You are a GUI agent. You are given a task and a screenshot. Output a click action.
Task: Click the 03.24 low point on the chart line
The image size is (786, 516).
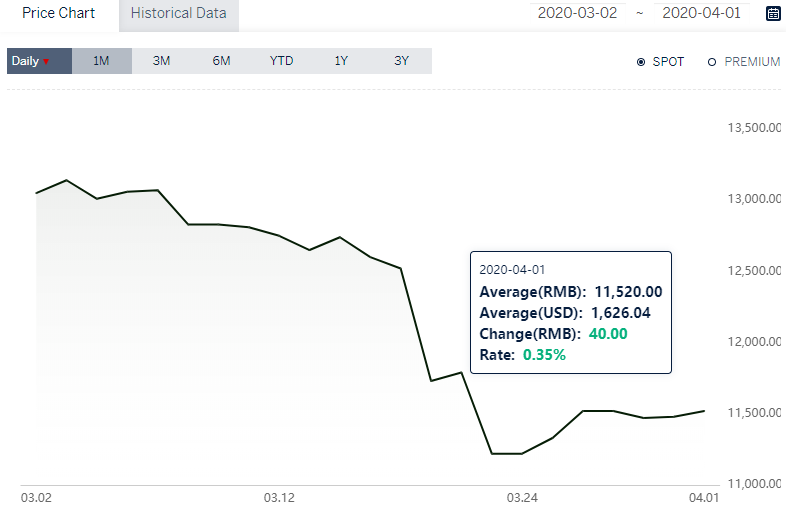point(522,453)
